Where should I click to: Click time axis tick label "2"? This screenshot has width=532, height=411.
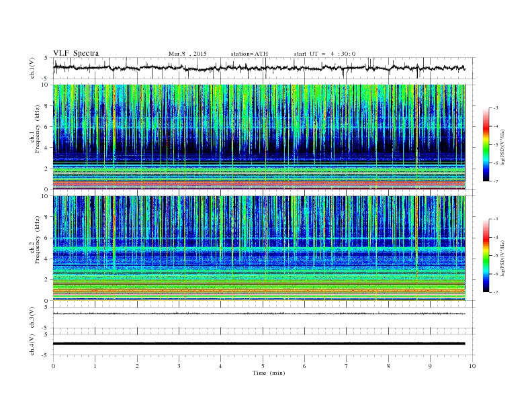[x=137, y=366]
